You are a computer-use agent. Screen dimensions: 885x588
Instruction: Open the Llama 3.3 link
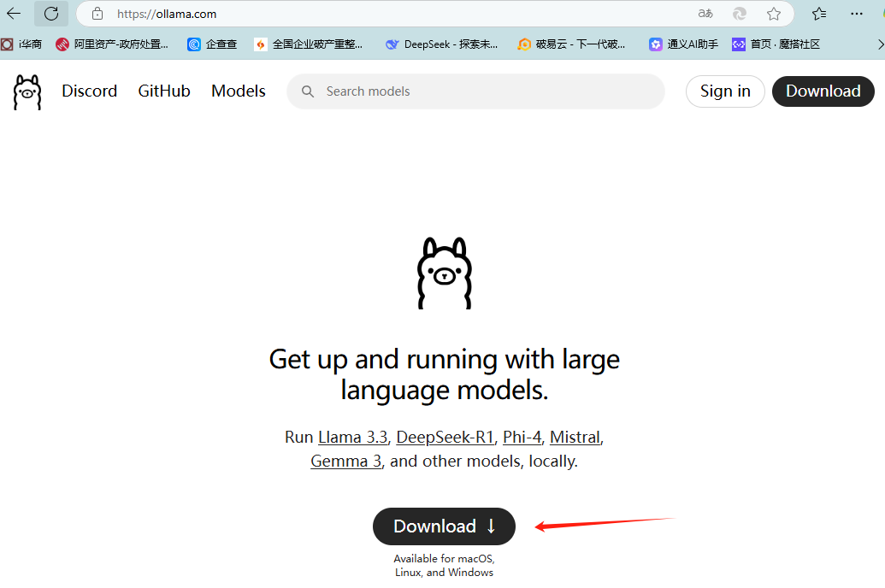pos(353,438)
